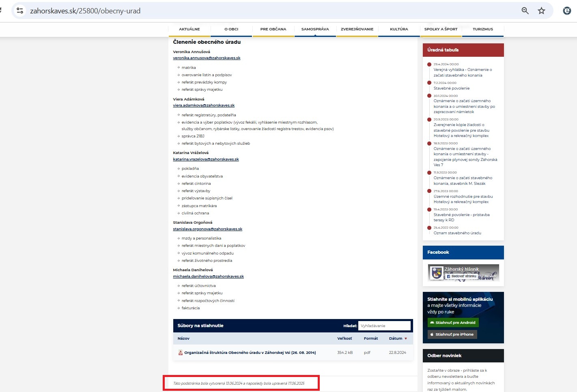Sort files by the Veľkosť column header
The width and height of the screenshot is (577, 392).
click(344, 338)
